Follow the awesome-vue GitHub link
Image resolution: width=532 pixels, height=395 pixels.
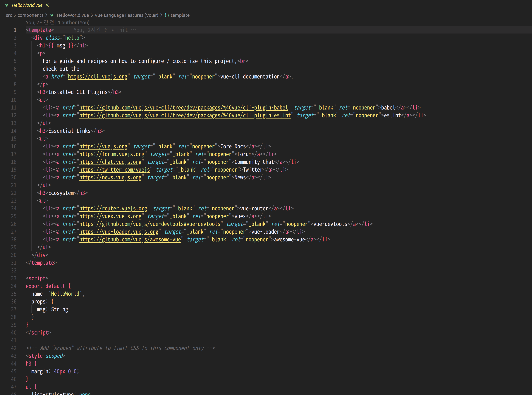click(x=130, y=240)
